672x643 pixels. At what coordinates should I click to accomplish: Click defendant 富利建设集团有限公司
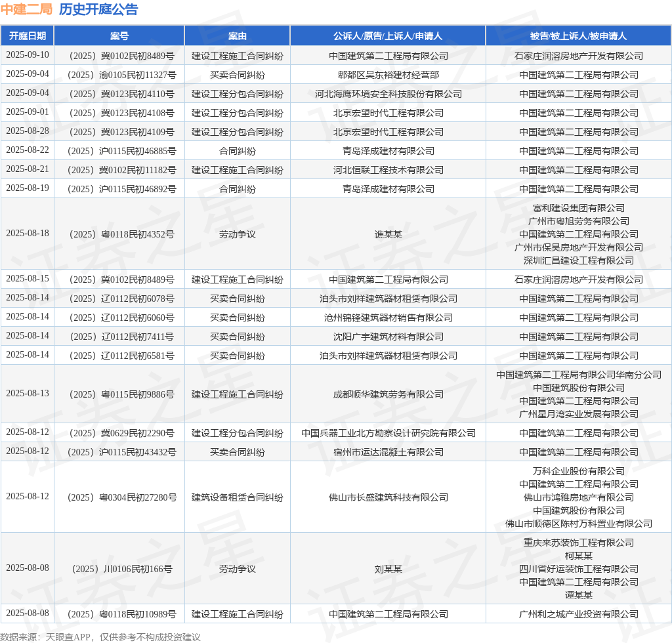point(579,208)
